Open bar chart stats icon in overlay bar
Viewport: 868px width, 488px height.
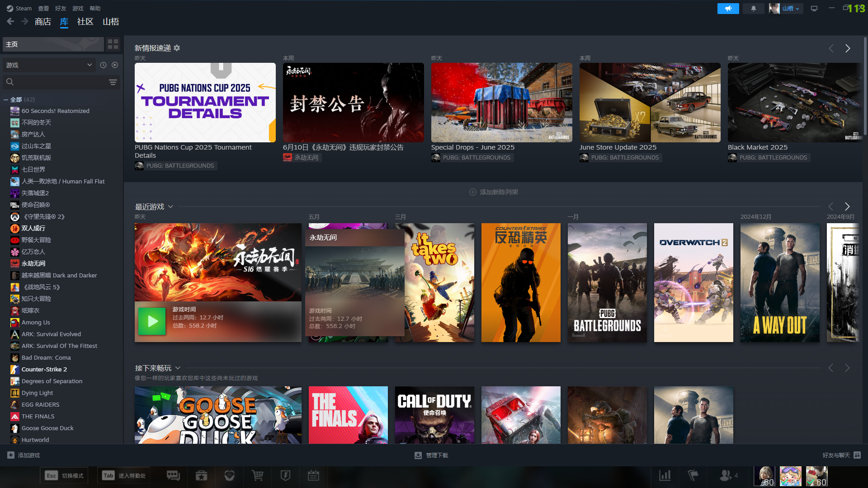pyautogui.click(x=665, y=475)
